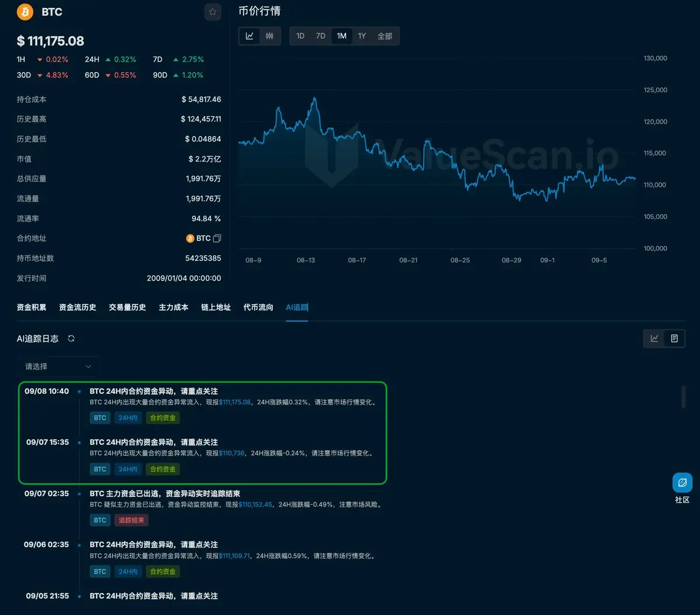Viewport: 700px width, 615px height.
Task: Click 24H内 tag under 09/07 15:35 entry
Action: [x=128, y=469]
